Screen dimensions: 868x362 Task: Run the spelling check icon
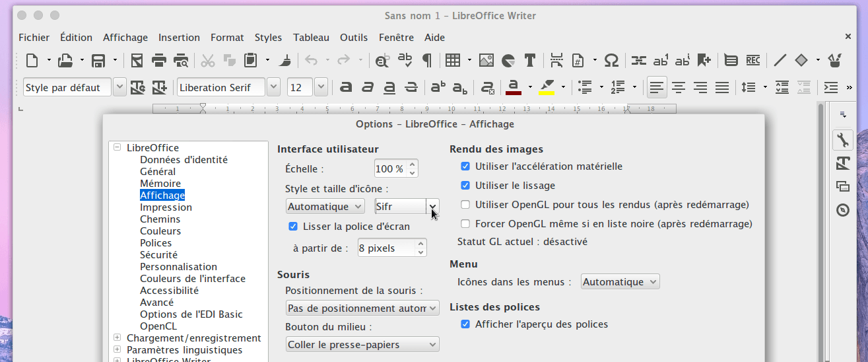tap(405, 61)
